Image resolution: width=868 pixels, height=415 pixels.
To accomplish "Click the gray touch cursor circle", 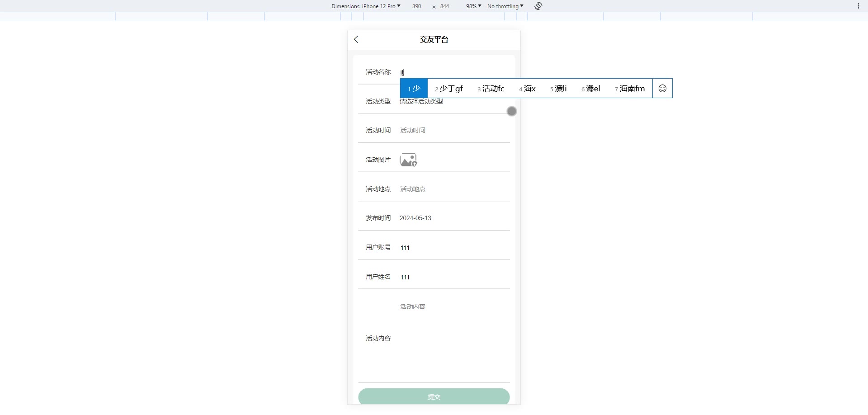I will (511, 111).
